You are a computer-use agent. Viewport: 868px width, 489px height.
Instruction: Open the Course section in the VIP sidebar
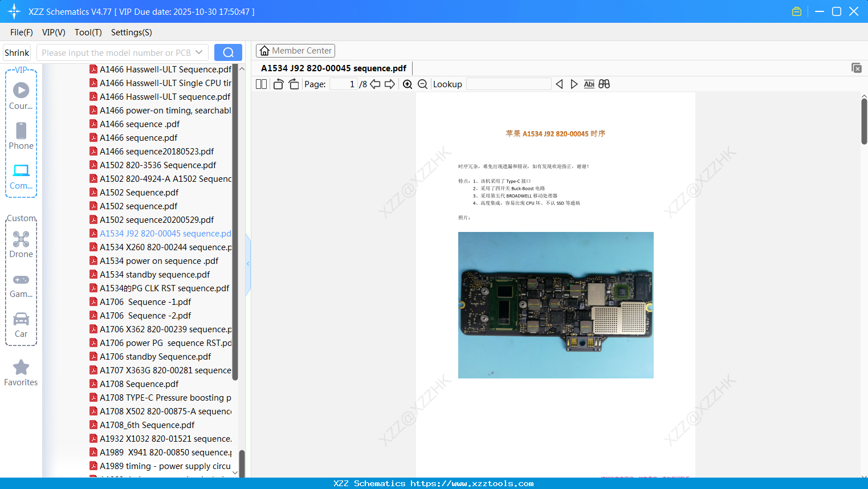pyautogui.click(x=21, y=96)
